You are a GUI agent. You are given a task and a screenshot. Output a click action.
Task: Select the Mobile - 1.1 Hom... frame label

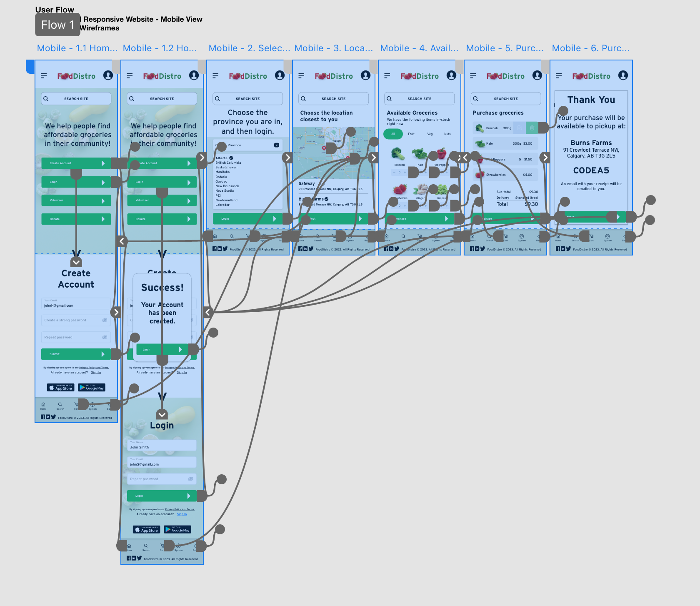[77, 48]
